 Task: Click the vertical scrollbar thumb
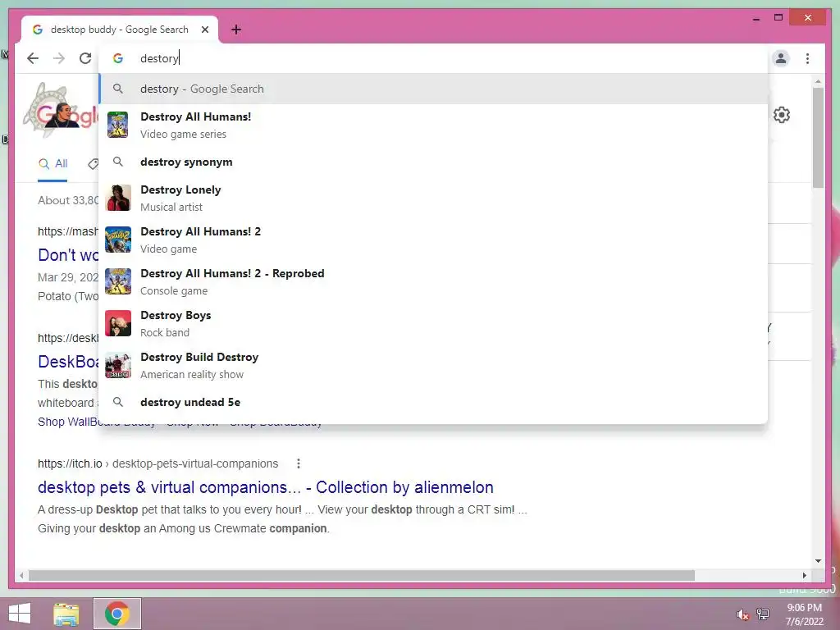818,137
